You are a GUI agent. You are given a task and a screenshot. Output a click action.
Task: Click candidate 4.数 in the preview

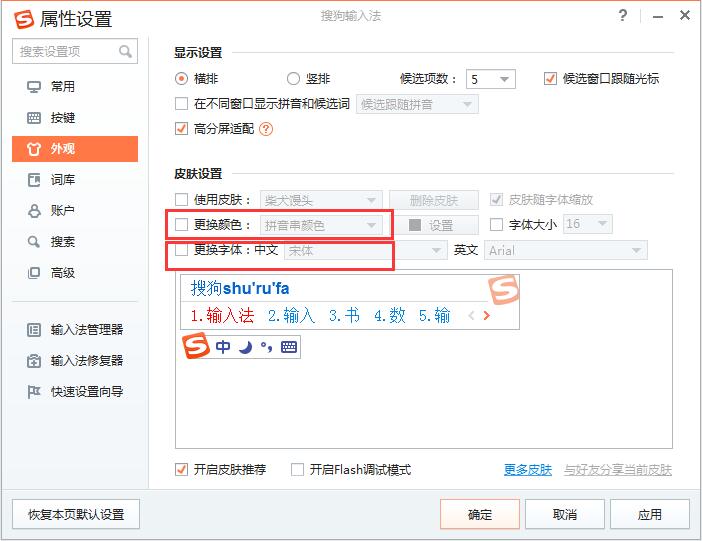390,316
